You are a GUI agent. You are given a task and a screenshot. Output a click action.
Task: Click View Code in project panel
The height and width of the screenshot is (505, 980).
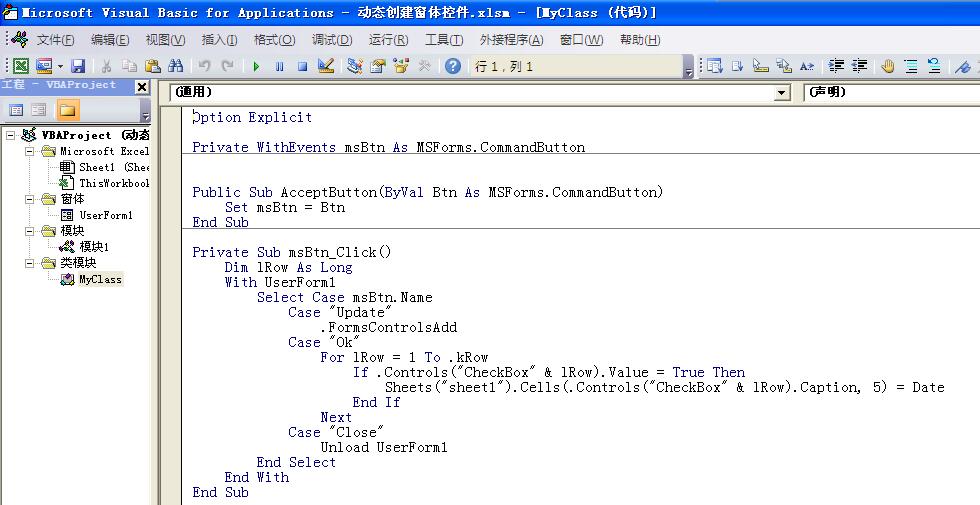coord(16,110)
